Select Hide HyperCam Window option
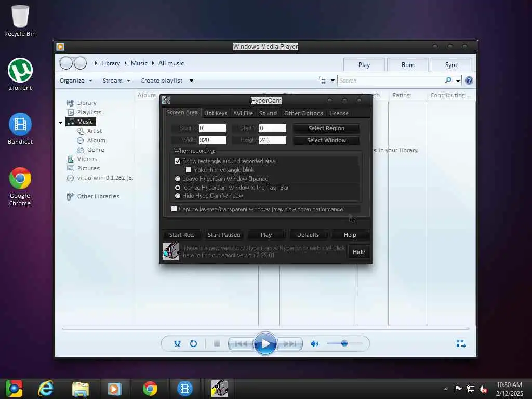The height and width of the screenshot is (399, 532). [x=178, y=196]
